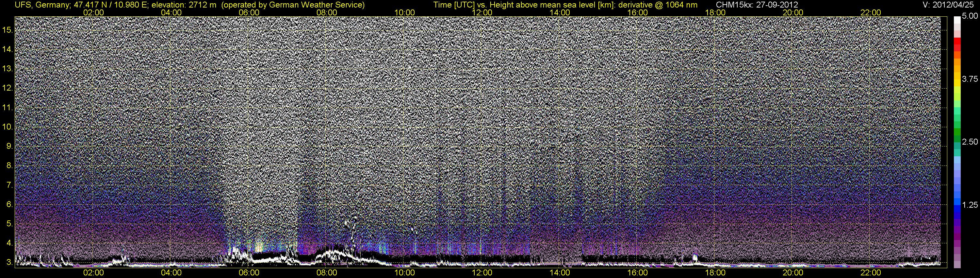Click the 04:00 label on the bottom time axis
Screen dimensions: 980x278
tap(171, 273)
